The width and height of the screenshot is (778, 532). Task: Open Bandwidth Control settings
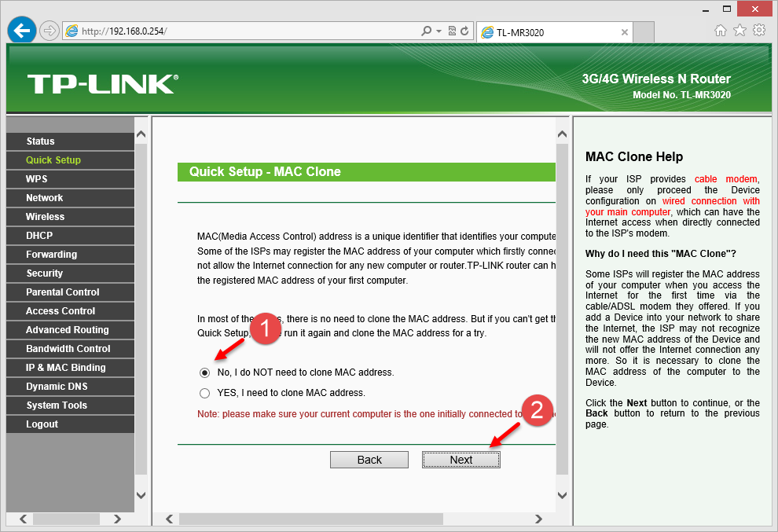[71, 348]
